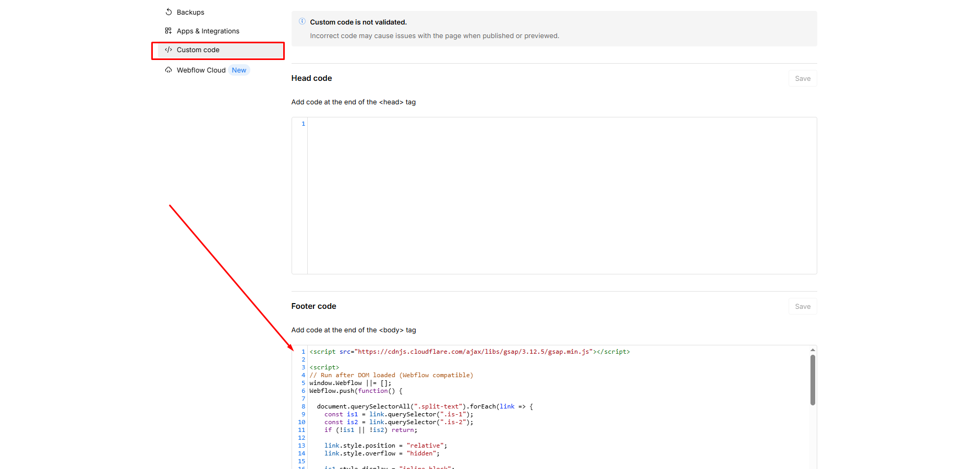Click the Backups icon in sidebar
This screenshot has width=980, height=469.
(168, 12)
